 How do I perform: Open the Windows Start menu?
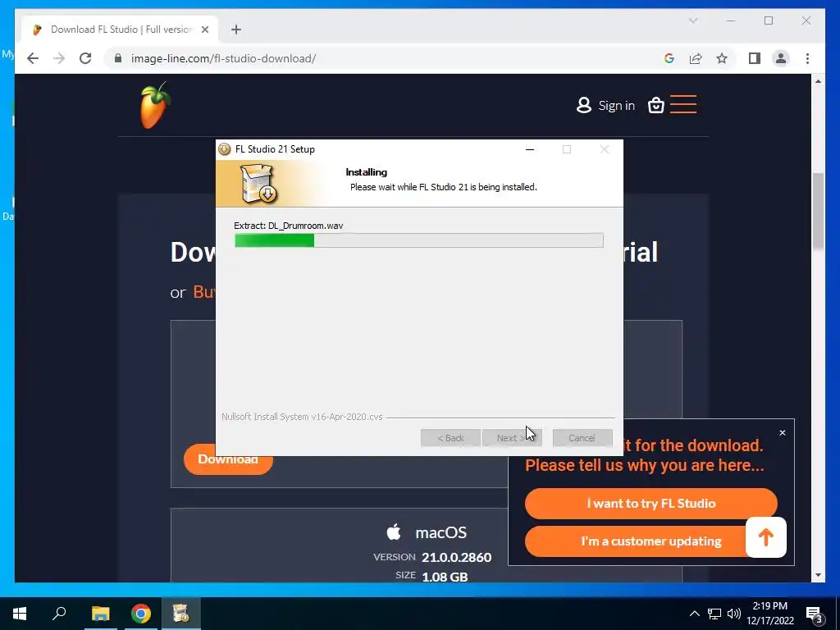20,614
